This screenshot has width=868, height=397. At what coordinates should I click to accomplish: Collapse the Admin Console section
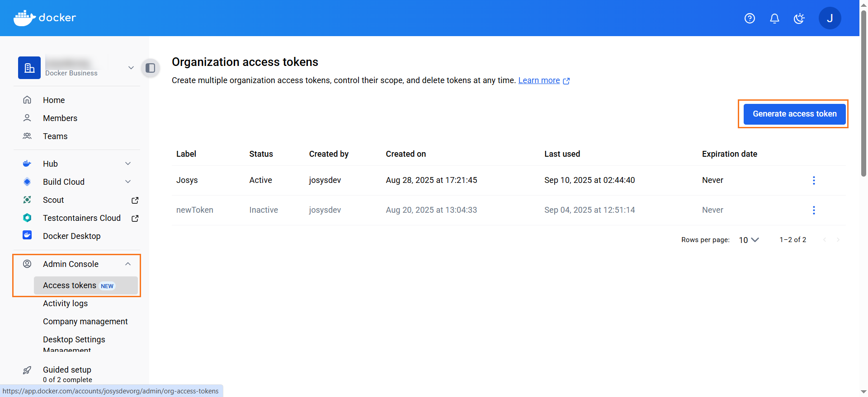click(x=128, y=264)
